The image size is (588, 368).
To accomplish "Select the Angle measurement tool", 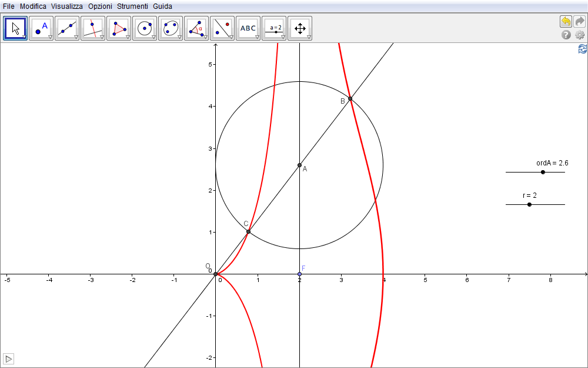I will click(196, 28).
